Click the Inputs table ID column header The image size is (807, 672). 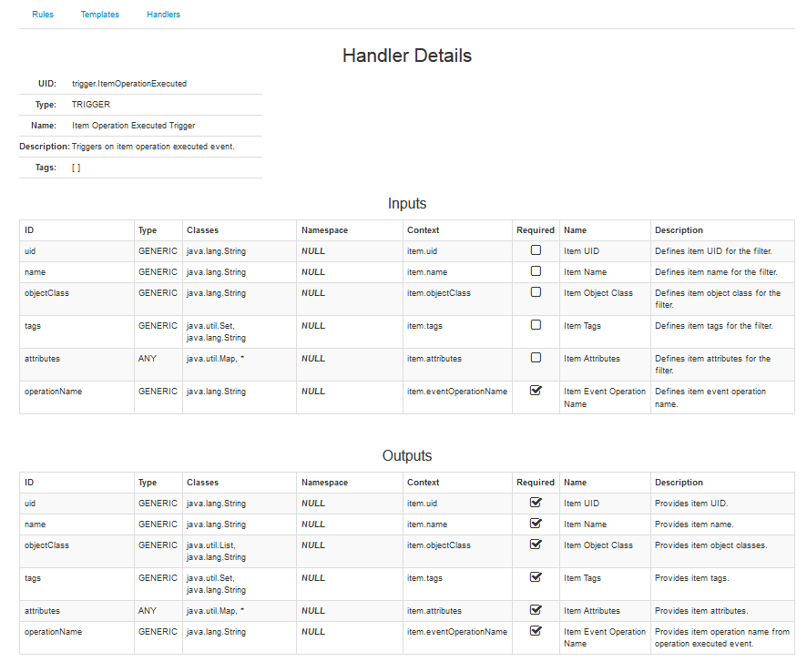coord(29,230)
